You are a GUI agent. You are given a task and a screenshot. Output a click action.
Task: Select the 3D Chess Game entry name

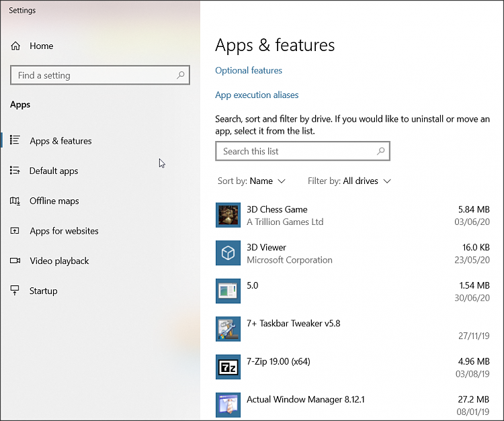pos(277,209)
